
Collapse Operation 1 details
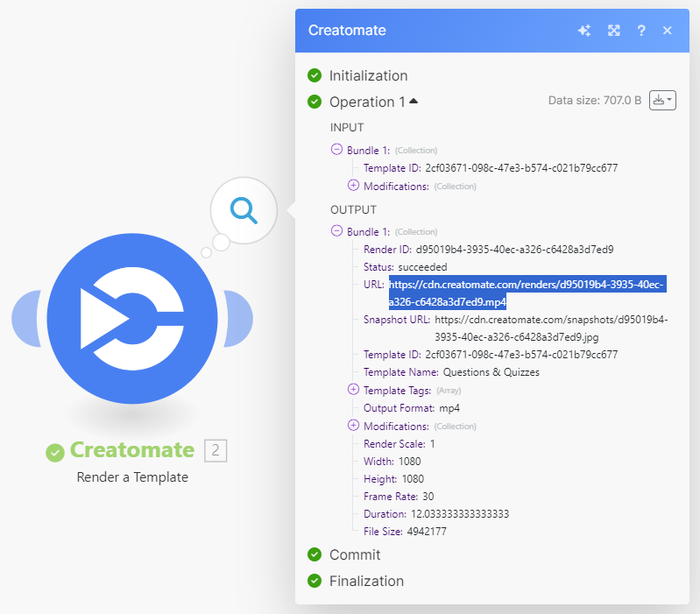[414, 102]
